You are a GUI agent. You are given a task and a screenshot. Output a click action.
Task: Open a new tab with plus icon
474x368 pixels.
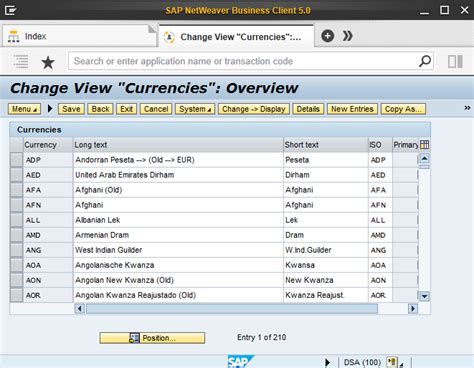[x=327, y=36]
